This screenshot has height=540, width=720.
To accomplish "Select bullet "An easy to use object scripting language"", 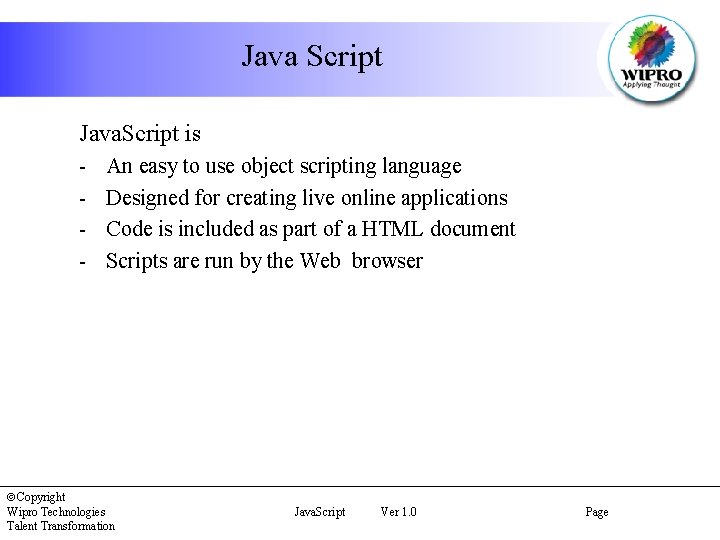I will [284, 166].
